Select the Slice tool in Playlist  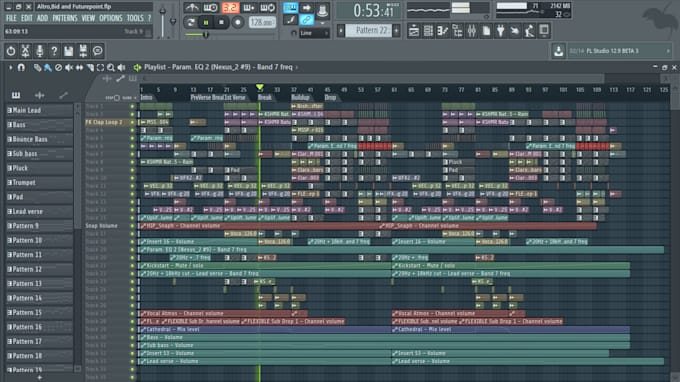[90, 68]
